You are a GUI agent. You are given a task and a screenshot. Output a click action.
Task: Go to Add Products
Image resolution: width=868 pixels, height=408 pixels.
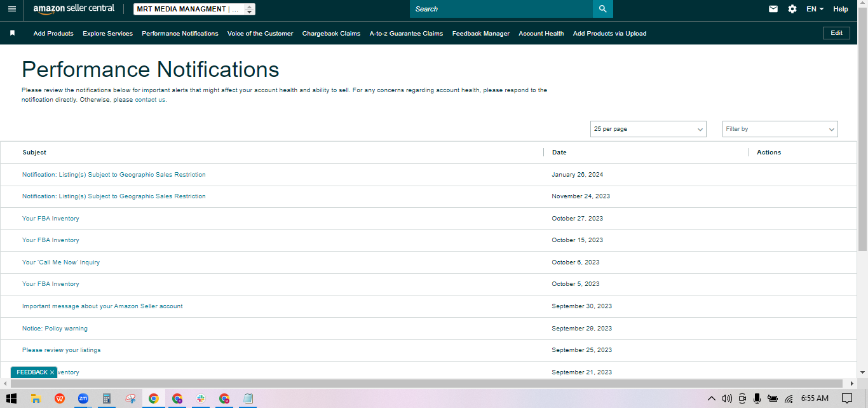coord(53,33)
